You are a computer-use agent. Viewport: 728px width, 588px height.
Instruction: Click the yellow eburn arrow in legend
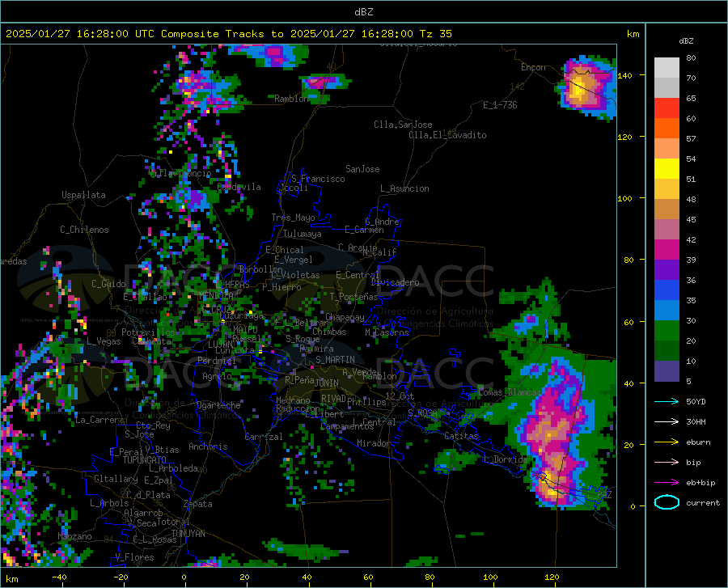pos(667,442)
